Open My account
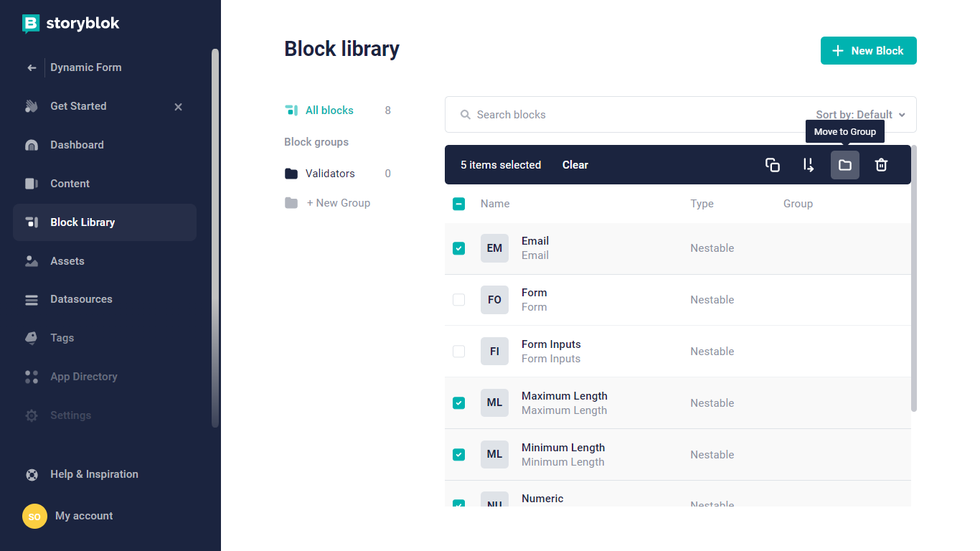The image size is (980, 551). [x=84, y=516]
